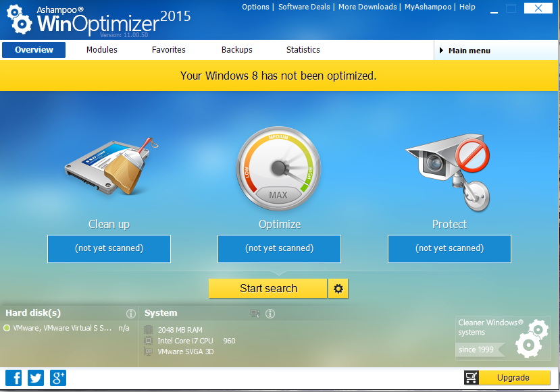Expand the Main menu arrow
Screen dimensions: 560x392
(441, 51)
